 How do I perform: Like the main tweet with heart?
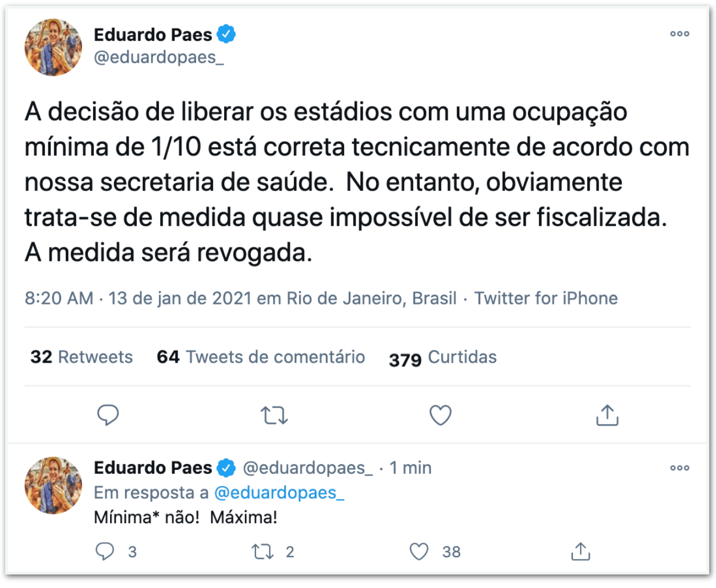[x=440, y=416]
